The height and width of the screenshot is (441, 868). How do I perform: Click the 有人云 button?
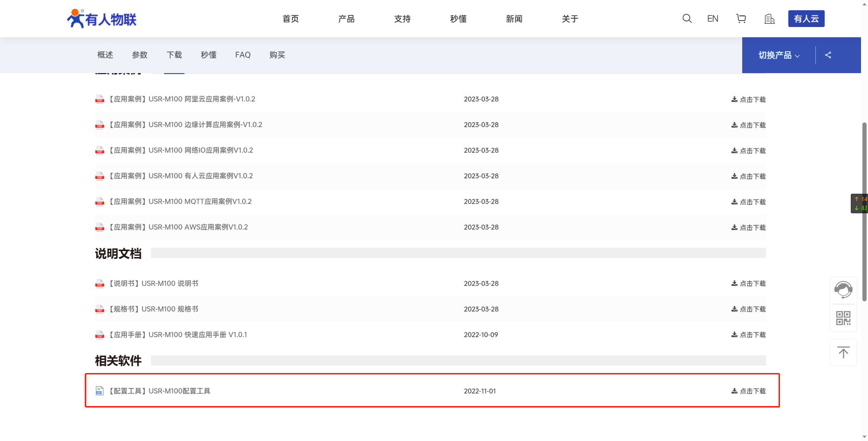pyautogui.click(x=806, y=19)
